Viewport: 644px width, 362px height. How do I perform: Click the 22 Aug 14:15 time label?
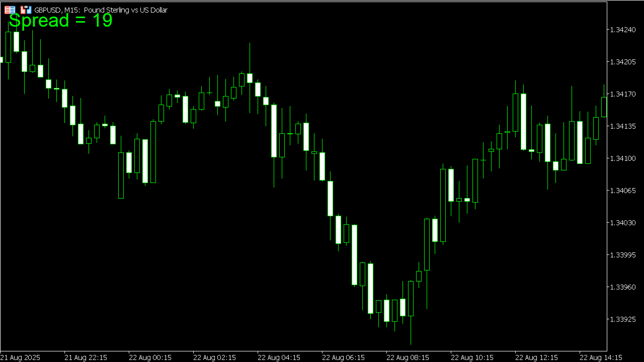(x=601, y=357)
